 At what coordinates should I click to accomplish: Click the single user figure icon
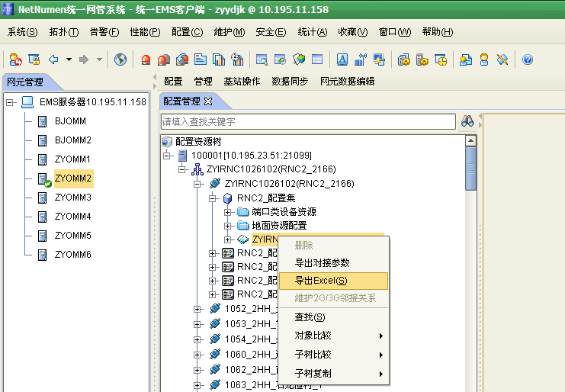[484, 59]
